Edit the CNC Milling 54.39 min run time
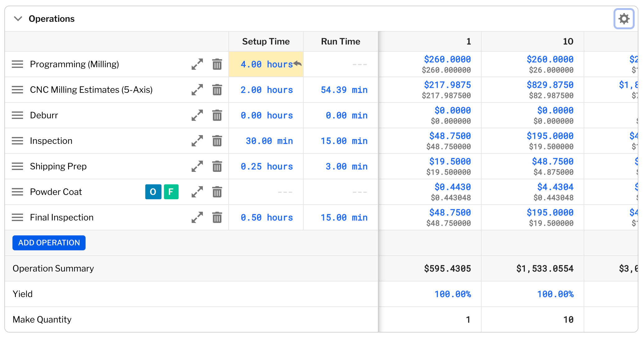This screenshot has height=340, width=644. click(x=344, y=90)
